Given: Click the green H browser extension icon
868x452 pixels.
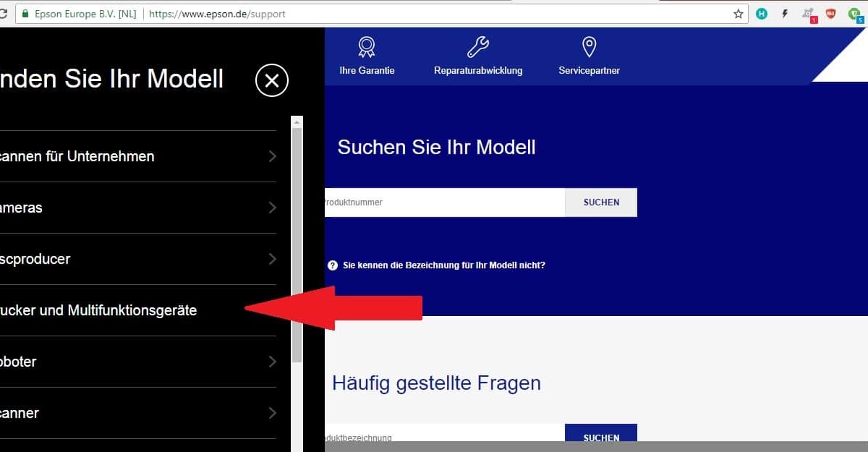Looking at the screenshot, I should [762, 14].
